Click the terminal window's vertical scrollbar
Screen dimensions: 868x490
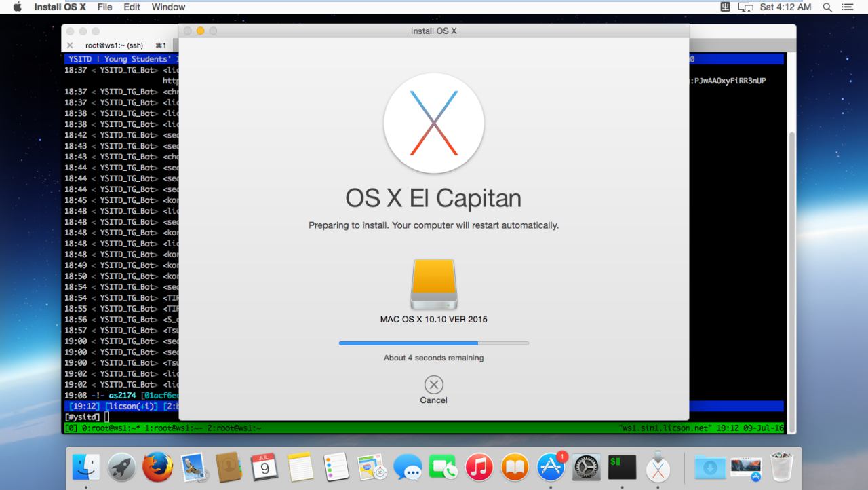[791, 271]
